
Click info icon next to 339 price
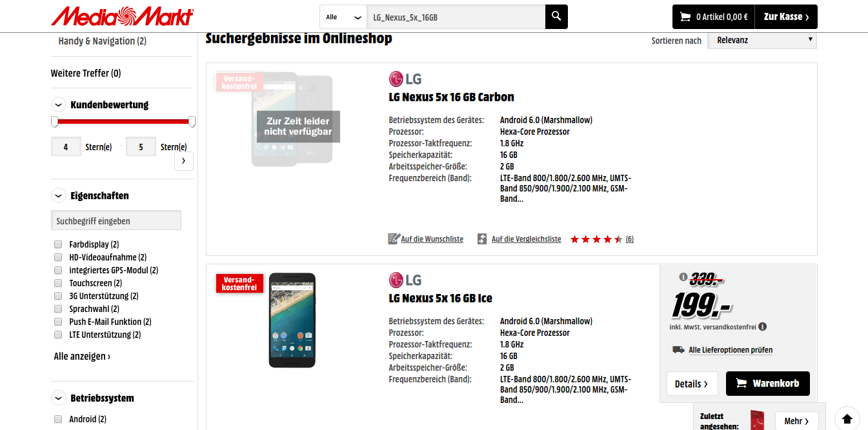click(683, 277)
